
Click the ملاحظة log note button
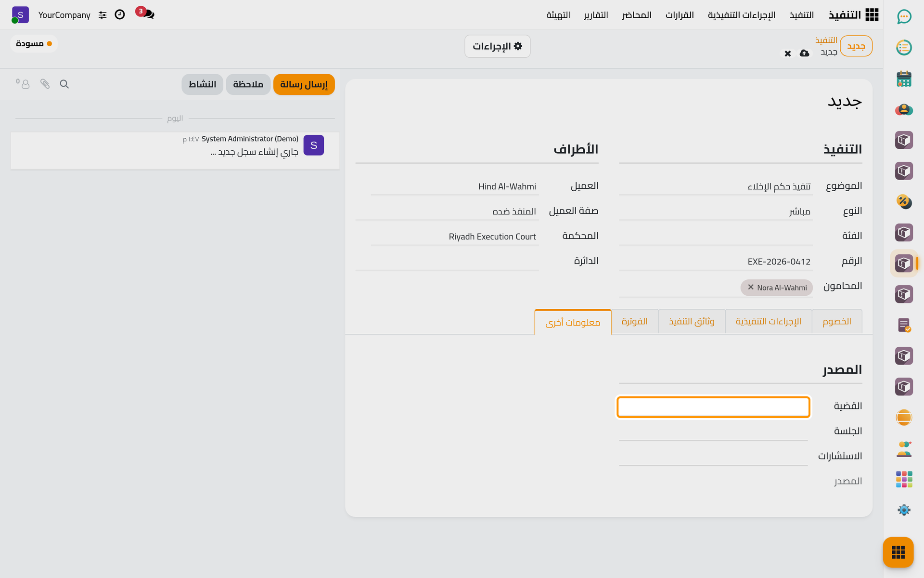(x=248, y=84)
